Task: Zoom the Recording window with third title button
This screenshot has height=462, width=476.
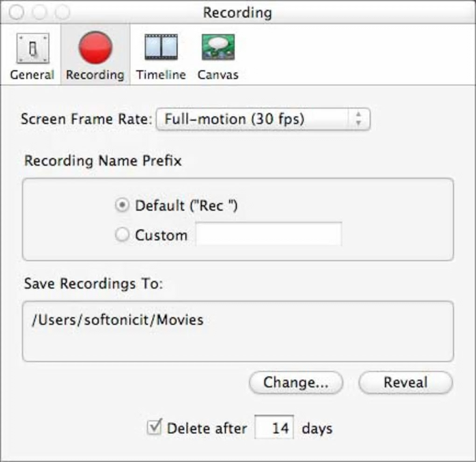Action: pyautogui.click(x=63, y=12)
